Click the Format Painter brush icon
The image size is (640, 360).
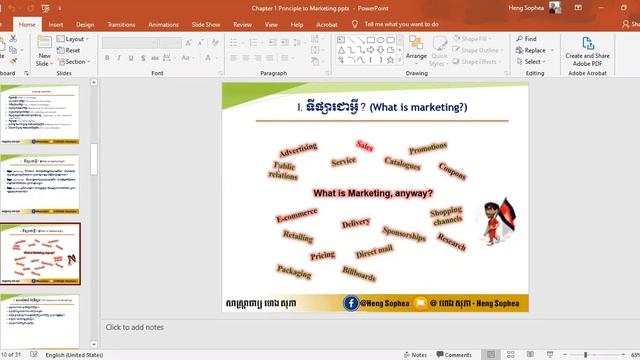(13, 61)
